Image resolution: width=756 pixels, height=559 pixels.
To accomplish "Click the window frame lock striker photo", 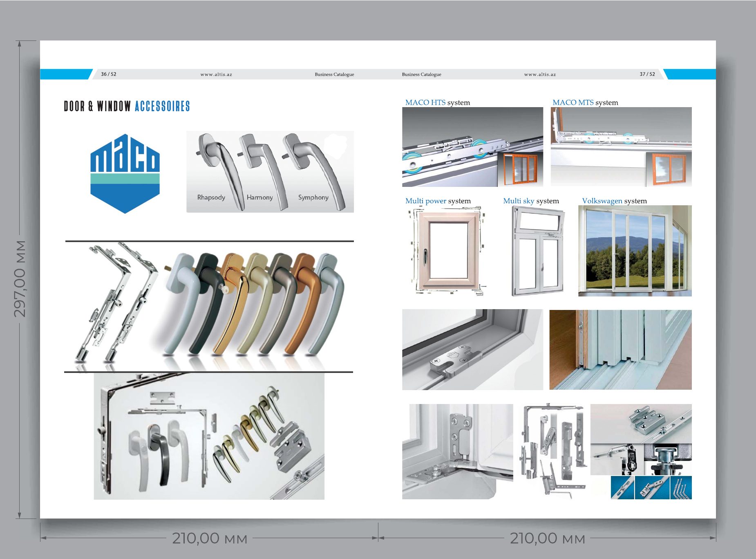I will tap(473, 350).
